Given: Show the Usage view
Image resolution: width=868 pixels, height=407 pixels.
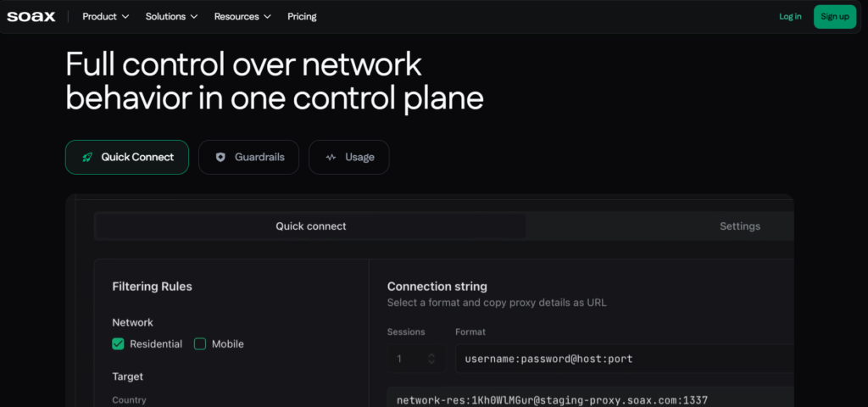Looking at the screenshot, I should click(x=348, y=157).
